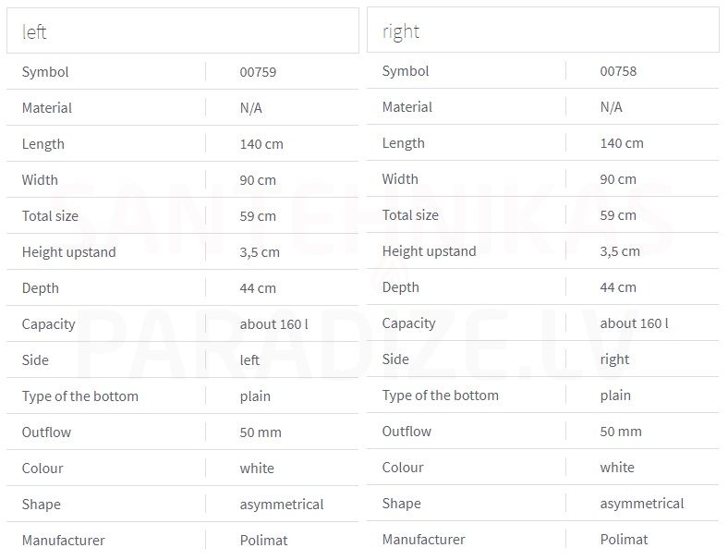Screen dimensions: 728x560
Task: Click the left table's Polimat manufacturer value
Action: coord(263,540)
